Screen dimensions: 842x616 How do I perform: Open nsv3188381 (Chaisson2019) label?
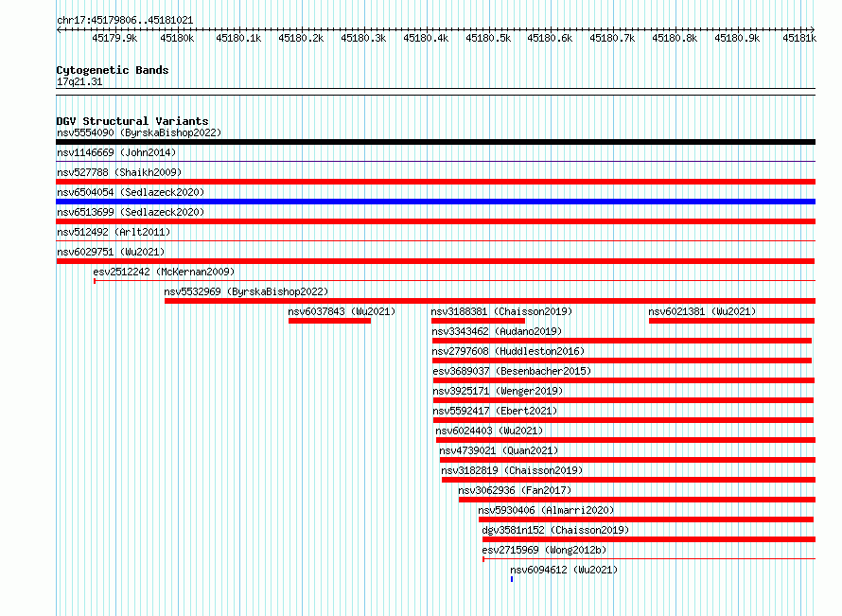click(501, 311)
